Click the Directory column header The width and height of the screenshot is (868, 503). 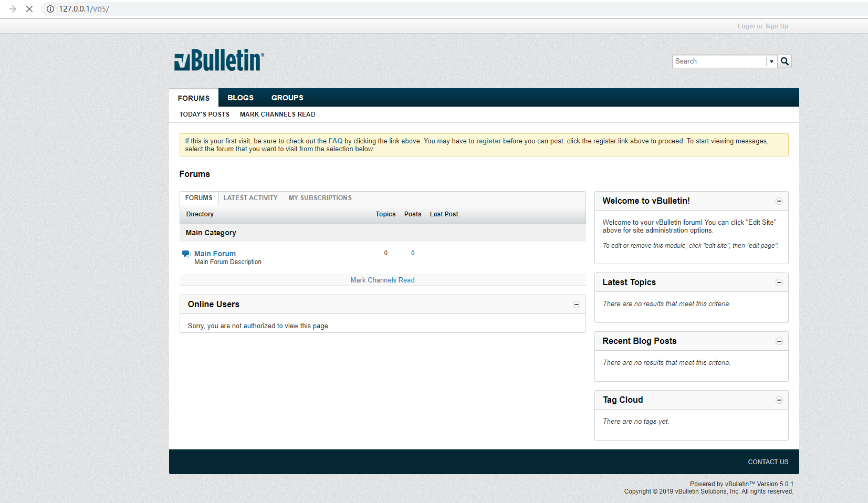[200, 214]
